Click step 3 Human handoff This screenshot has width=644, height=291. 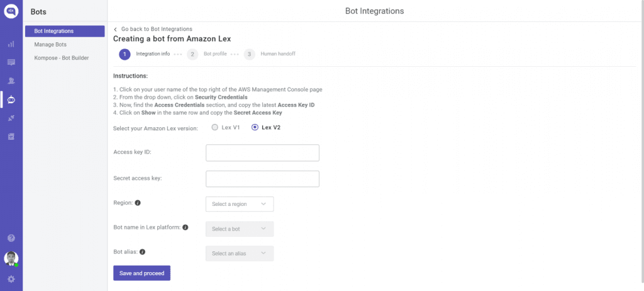click(269, 54)
